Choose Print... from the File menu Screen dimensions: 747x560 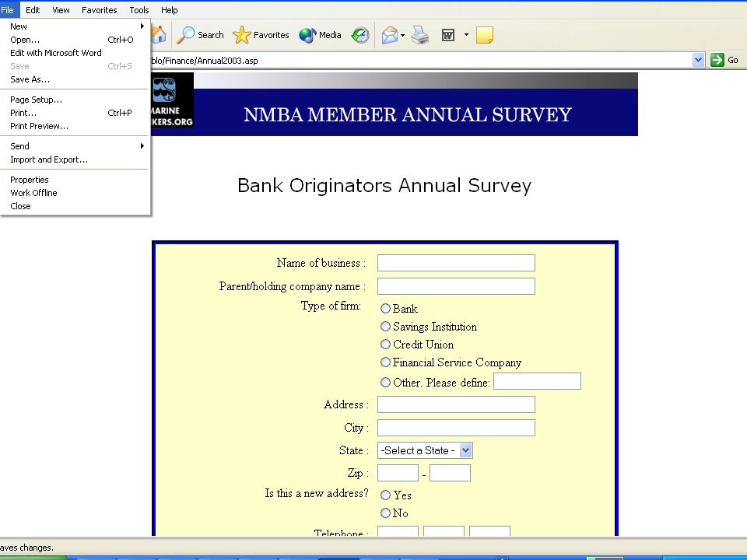click(x=76, y=113)
